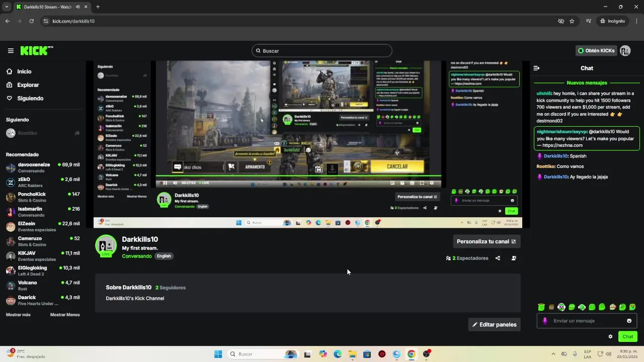Viewport: 644px width, 362px height.
Task: Open the PonchoKick Slots & Casino channel
Action: (x=43, y=197)
